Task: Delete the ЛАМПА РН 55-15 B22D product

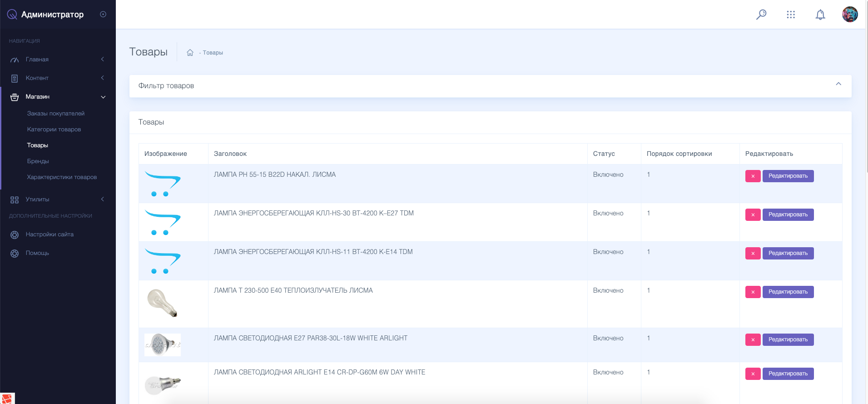Action: (x=753, y=176)
